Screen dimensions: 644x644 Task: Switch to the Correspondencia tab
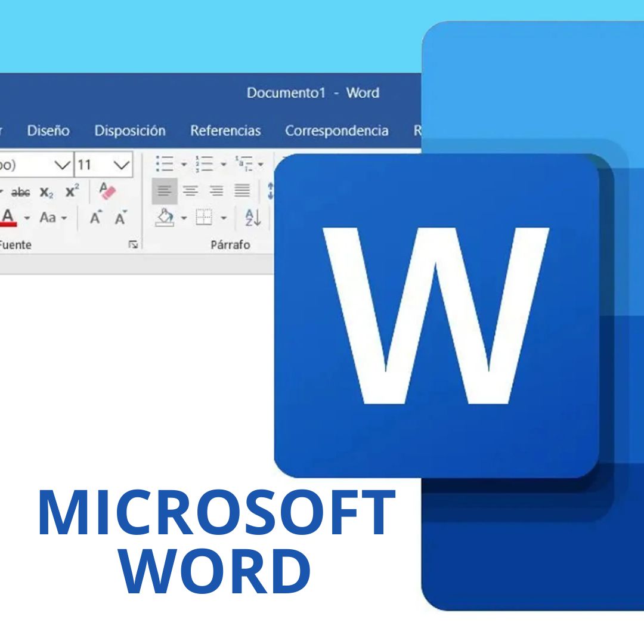(x=337, y=131)
